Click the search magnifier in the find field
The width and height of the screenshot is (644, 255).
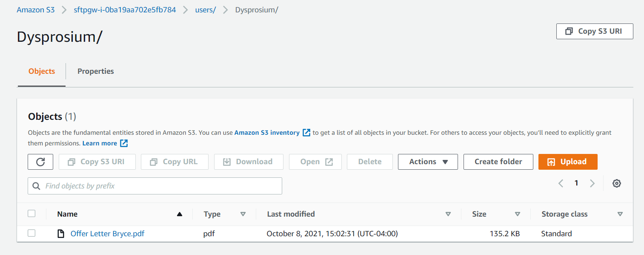pyautogui.click(x=36, y=186)
